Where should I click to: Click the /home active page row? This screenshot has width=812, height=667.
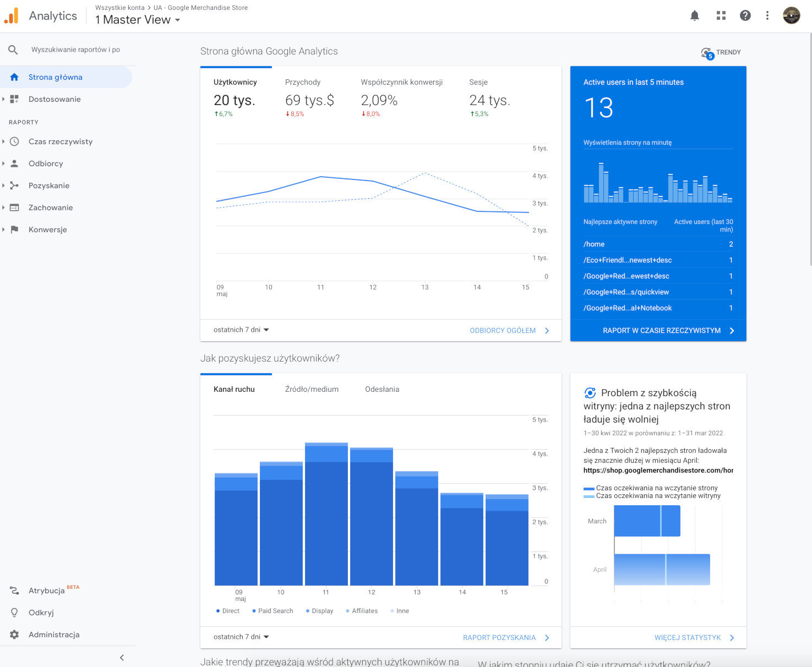658,244
